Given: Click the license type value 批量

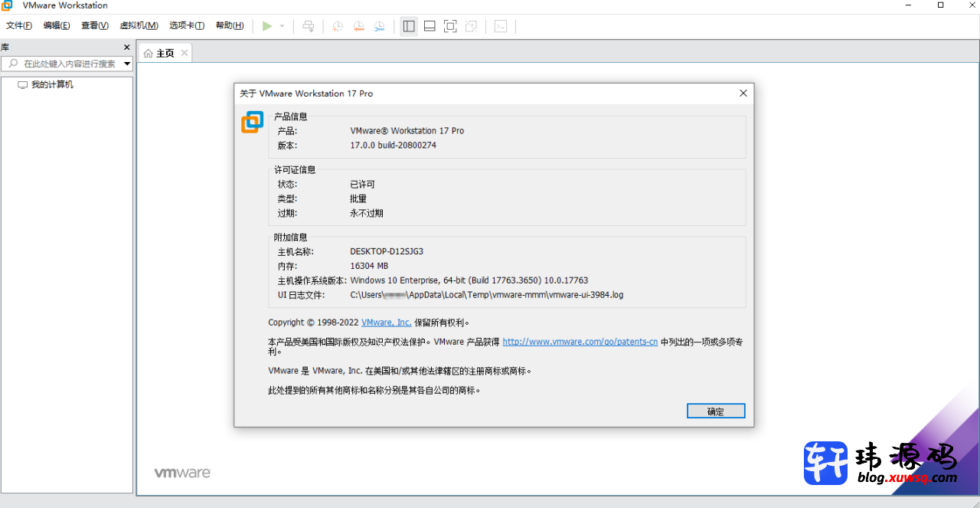Looking at the screenshot, I should coord(358,199).
